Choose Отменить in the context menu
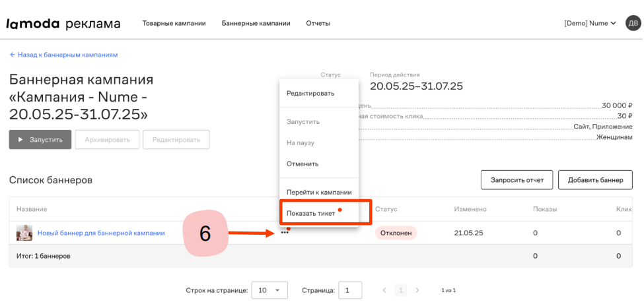 [319, 164]
